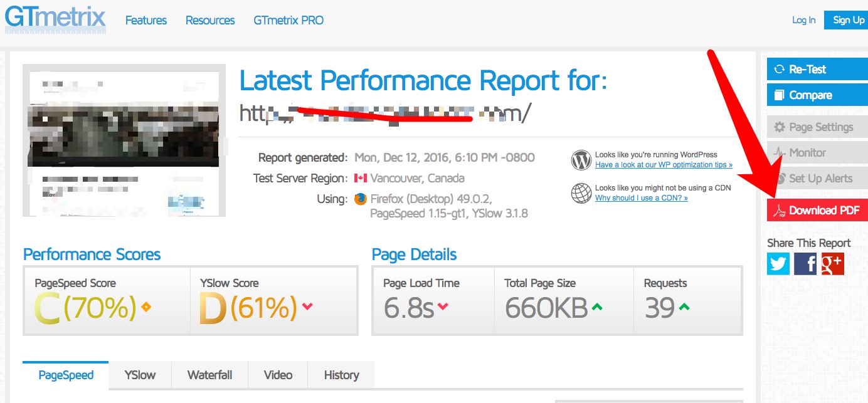The image size is (868, 403).
Task: Click the 'Page Details' heading
Action: click(414, 254)
